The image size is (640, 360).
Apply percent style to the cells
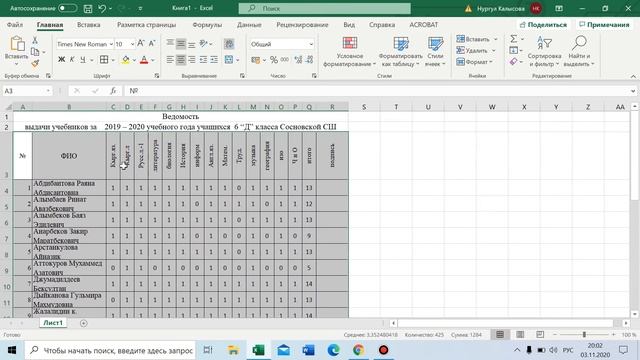[x=273, y=60]
